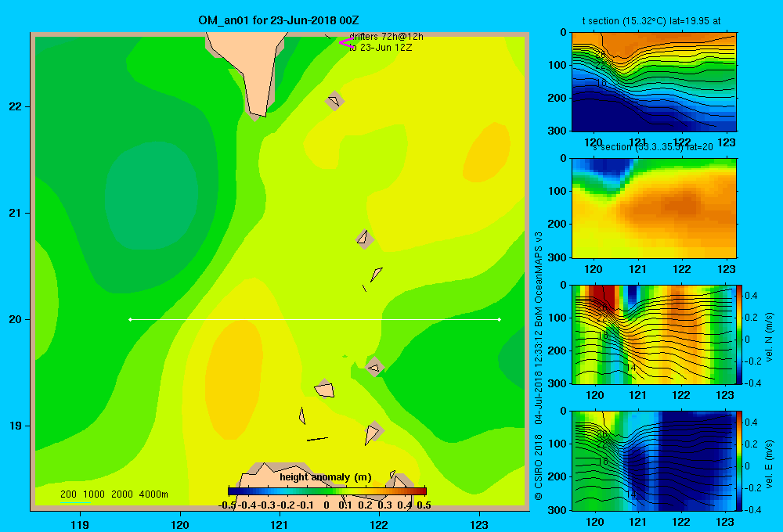Click the orange high anomaly near 123E 21.5N

point(486,153)
